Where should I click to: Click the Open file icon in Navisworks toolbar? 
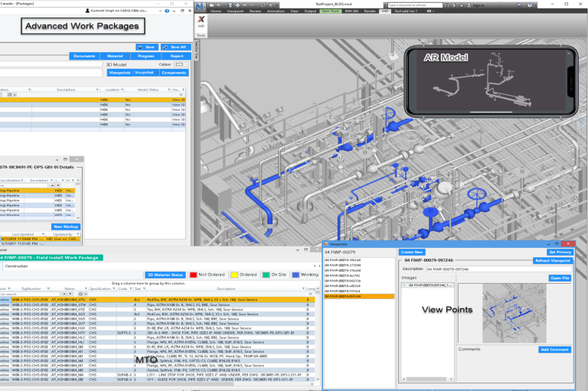(x=220, y=5)
